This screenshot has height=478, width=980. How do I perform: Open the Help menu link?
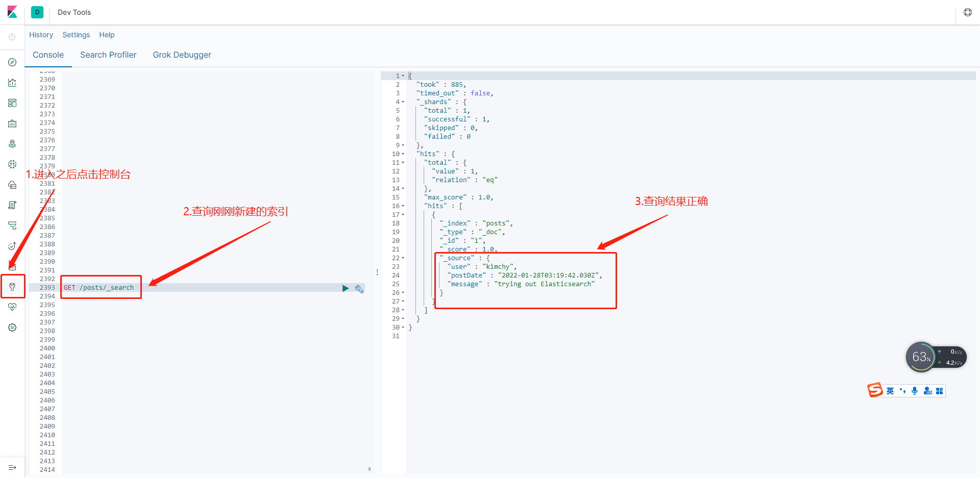(107, 35)
